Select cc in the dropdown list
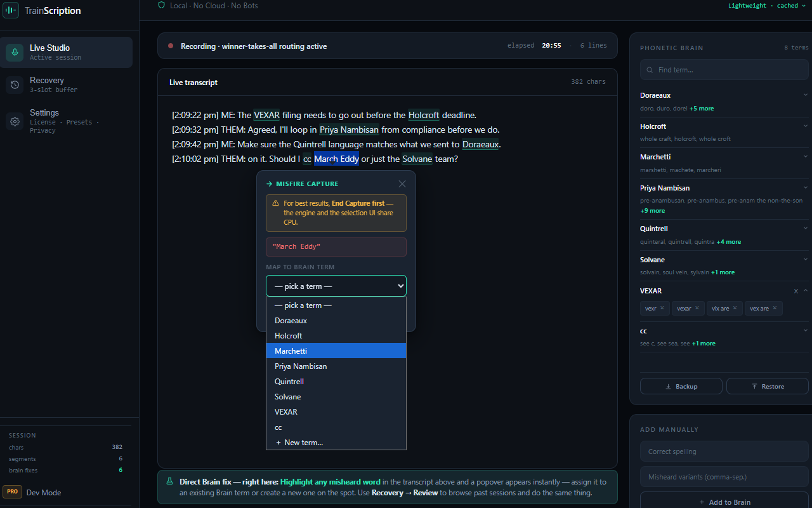This screenshot has height=508, width=812. [x=336, y=427]
